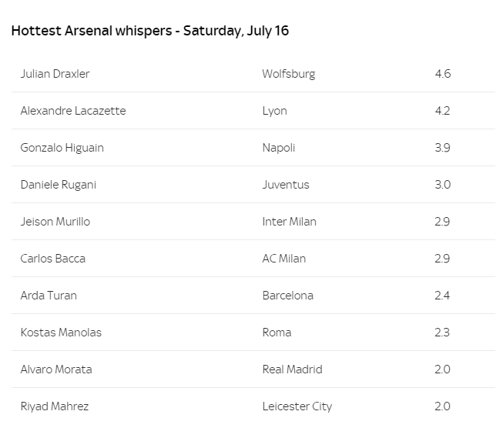Choose the Arda Turan entry
Viewport: 503px width, 448px height.
pyautogui.click(x=49, y=296)
